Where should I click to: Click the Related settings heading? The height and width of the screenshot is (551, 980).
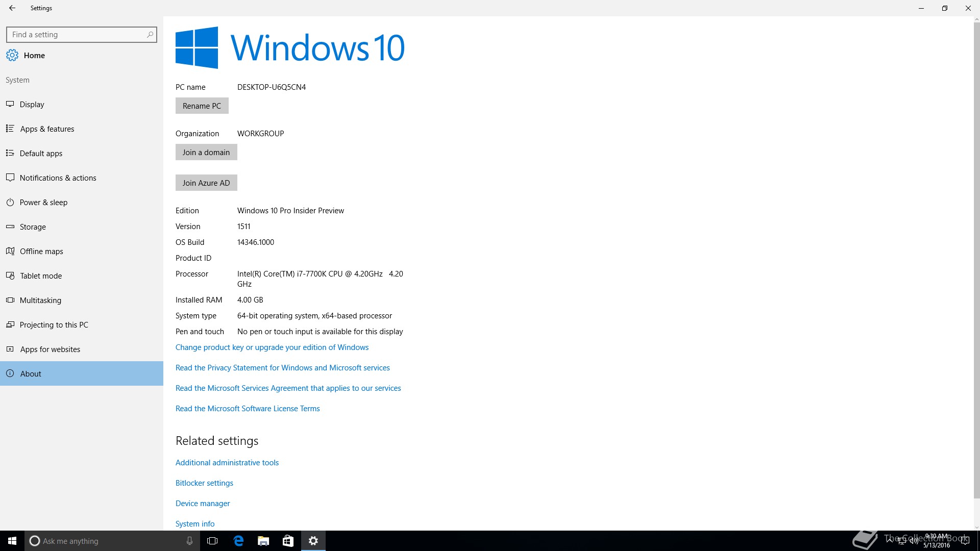pos(217,441)
